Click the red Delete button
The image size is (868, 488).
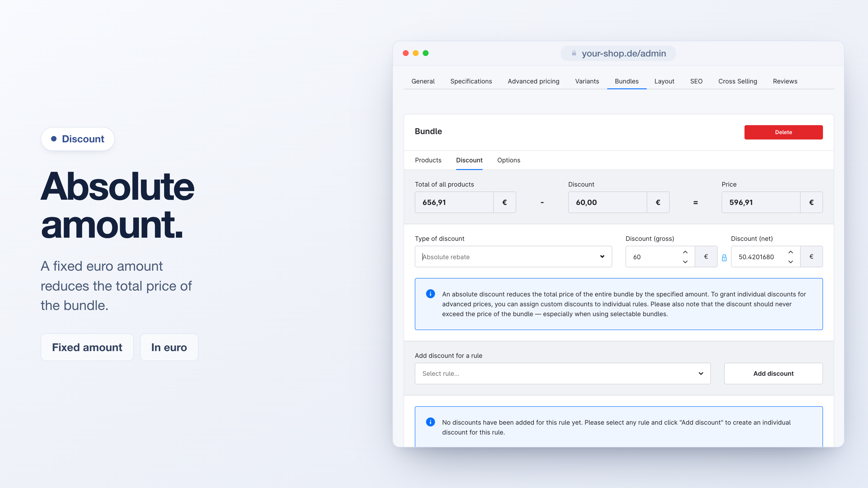click(x=783, y=132)
